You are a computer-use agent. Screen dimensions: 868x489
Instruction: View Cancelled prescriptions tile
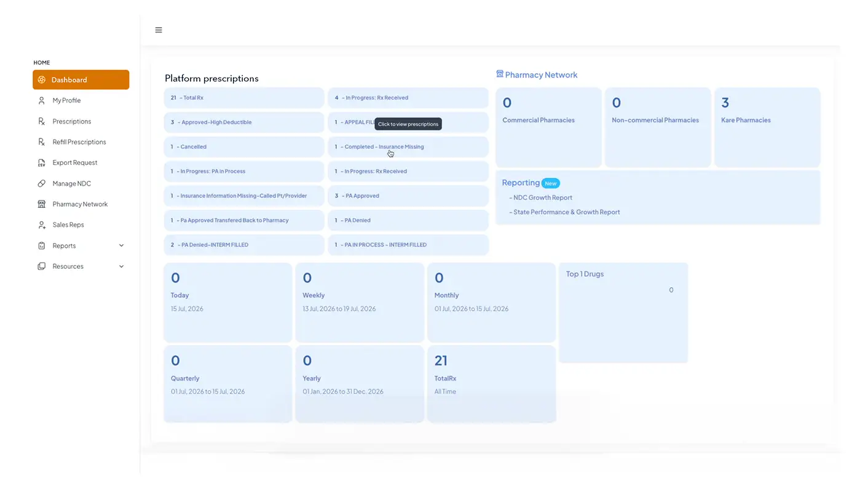pos(244,147)
